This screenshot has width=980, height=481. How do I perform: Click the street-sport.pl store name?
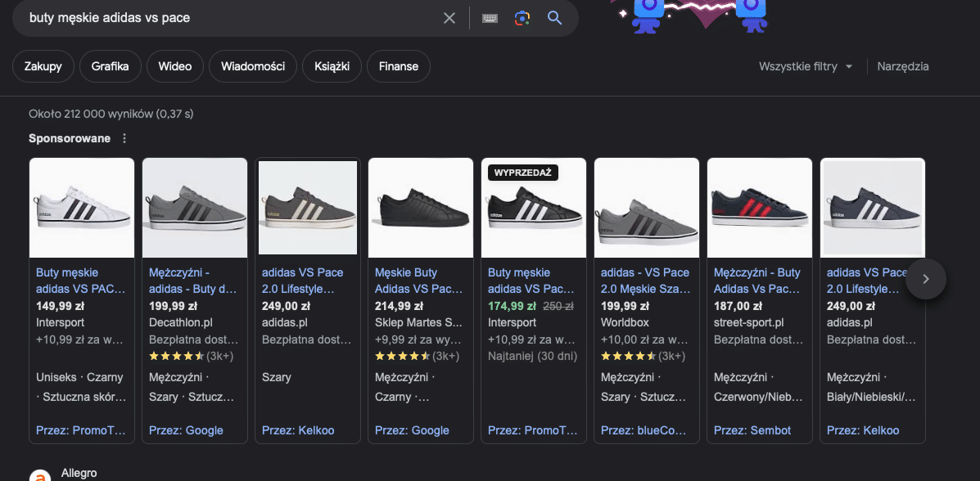point(749,323)
